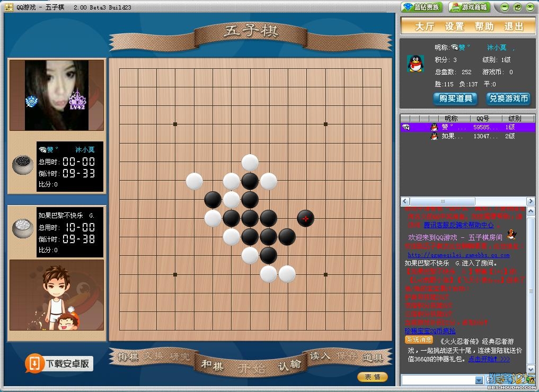Open the 腾讯客服反骗术帮助中心 link
539x392 pixels.
[x=458, y=225]
